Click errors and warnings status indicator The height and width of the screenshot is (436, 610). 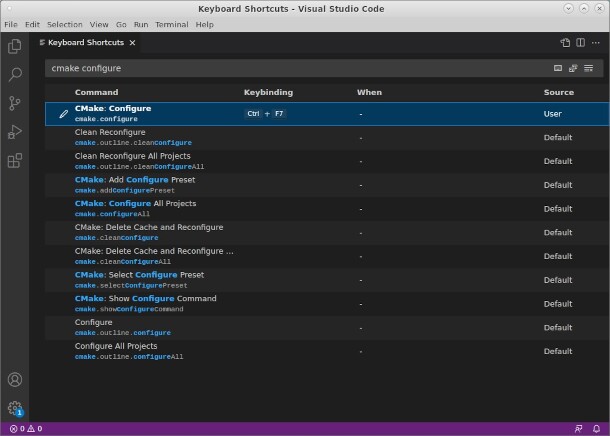coord(26,429)
